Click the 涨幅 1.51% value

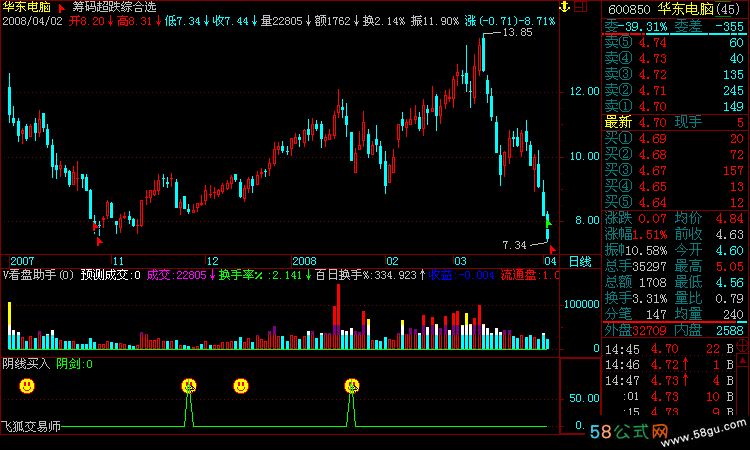point(636,235)
